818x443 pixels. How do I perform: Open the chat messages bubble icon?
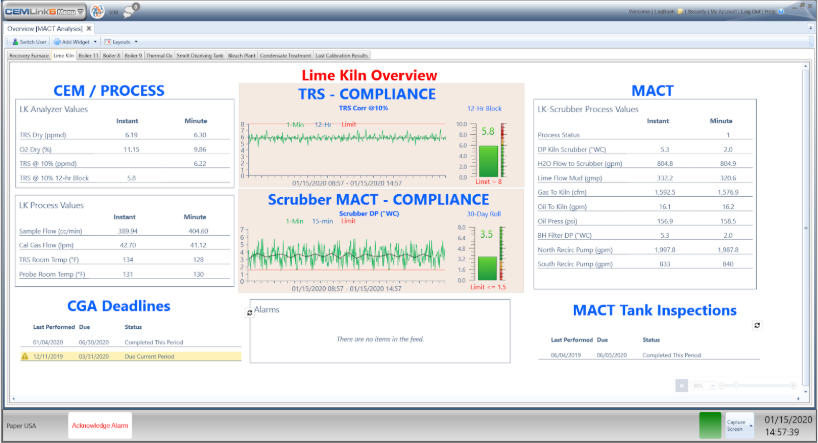(x=130, y=10)
